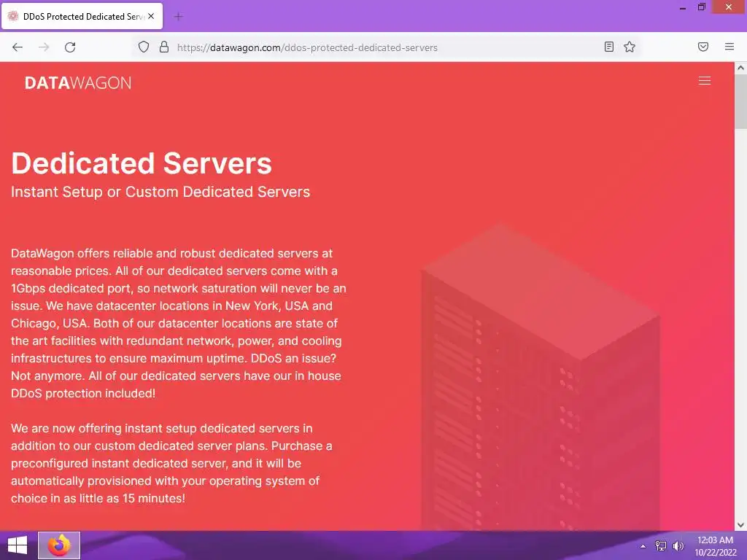Click the scrollbar up arrow
747x560 pixels.
[x=740, y=68]
